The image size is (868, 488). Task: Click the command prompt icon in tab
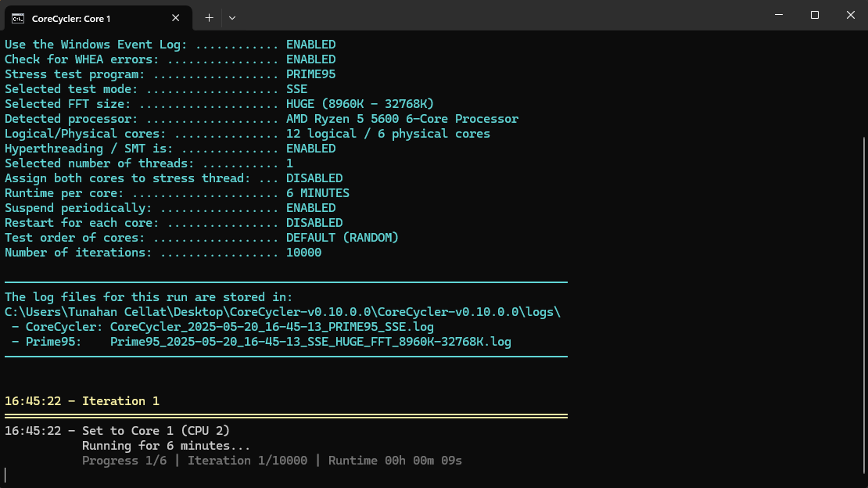pos(18,18)
